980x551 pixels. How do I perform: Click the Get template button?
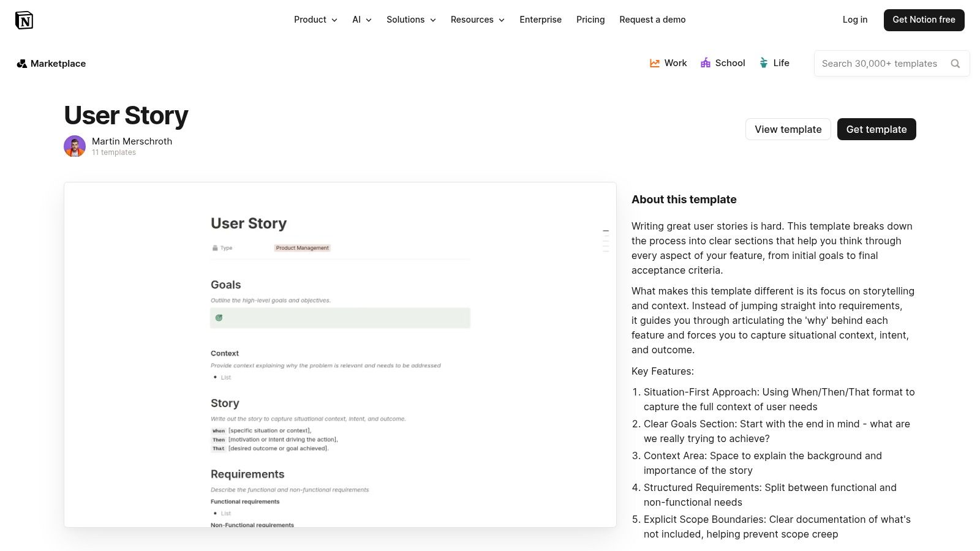pyautogui.click(x=876, y=129)
